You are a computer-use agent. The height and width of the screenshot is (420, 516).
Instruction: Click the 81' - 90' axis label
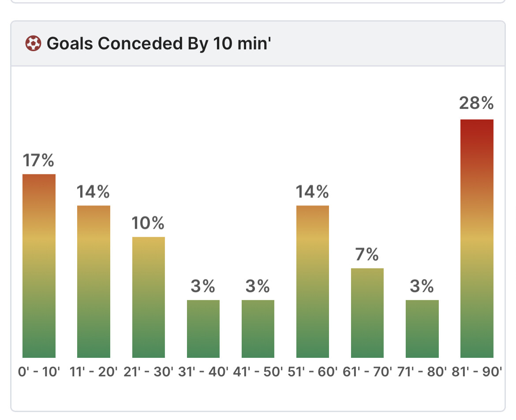pyautogui.click(x=477, y=372)
